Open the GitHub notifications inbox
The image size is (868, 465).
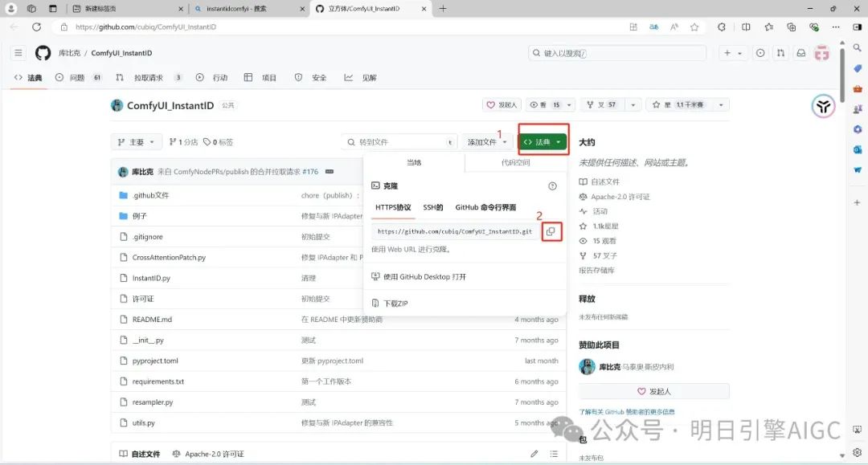801,53
